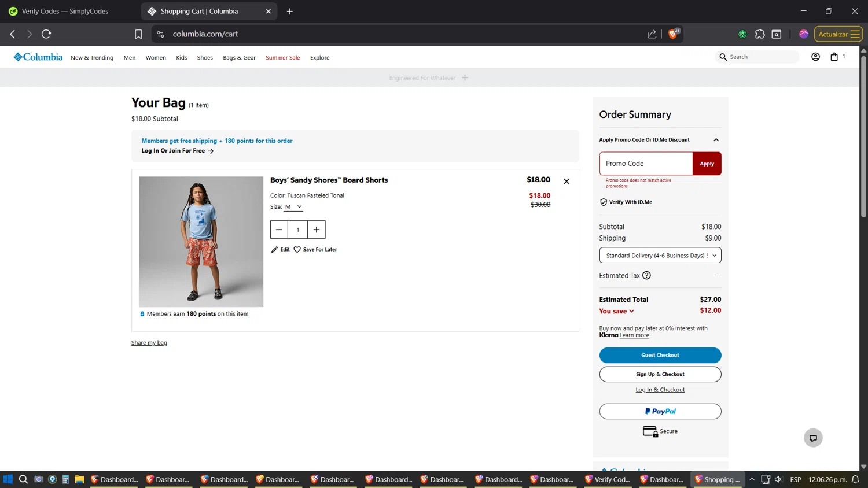868x488 pixels.
Task: Increase quantity with plus button
Action: [x=317, y=230]
